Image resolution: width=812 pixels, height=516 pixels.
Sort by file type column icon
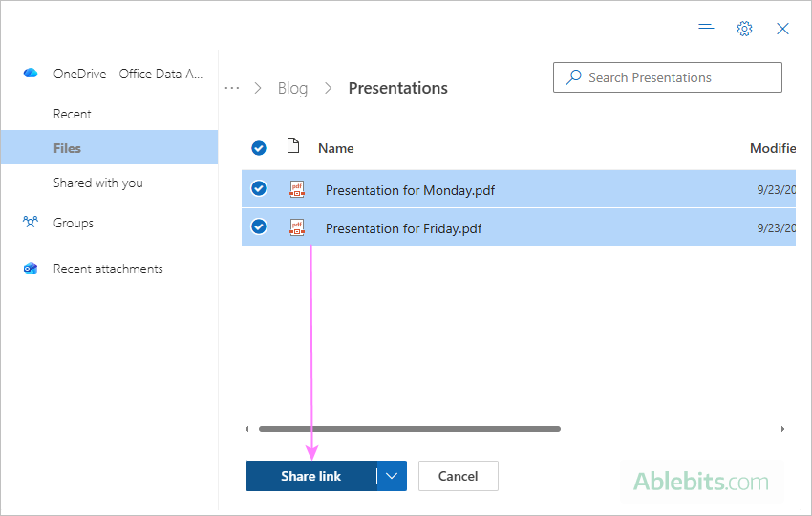[x=293, y=146]
